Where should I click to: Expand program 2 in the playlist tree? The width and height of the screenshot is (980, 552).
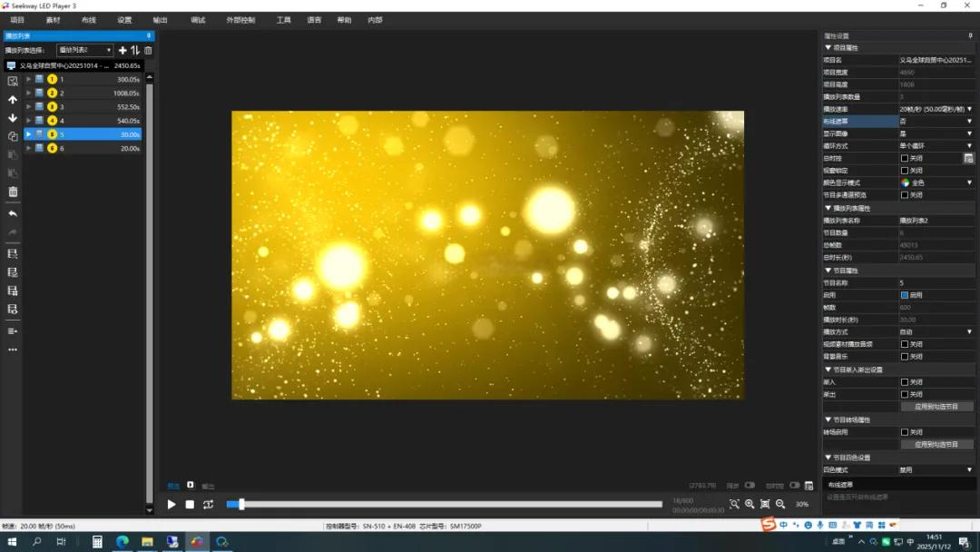[x=28, y=94]
